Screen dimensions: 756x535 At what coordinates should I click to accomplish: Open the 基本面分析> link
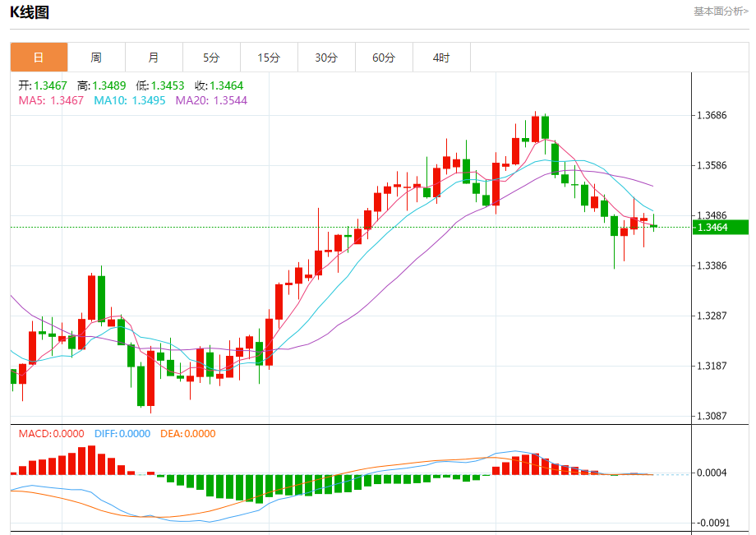pyautogui.click(x=721, y=11)
